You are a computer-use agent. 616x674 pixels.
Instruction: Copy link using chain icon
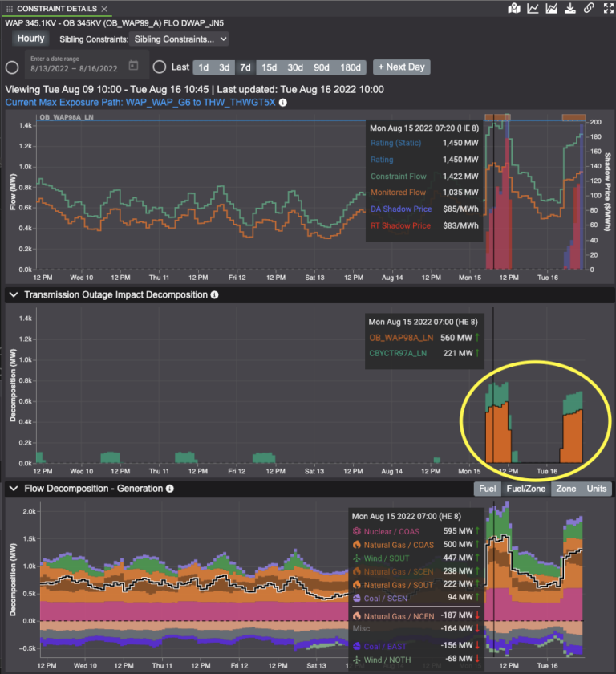[x=589, y=8]
